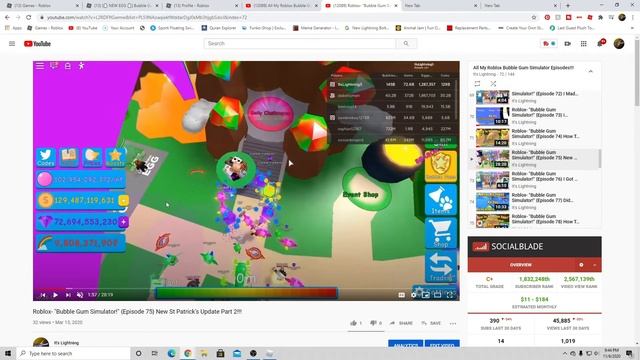The width and height of the screenshot is (640, 360).
Task: Switch to Games - Roblox browser tab
Action: [42, 6]
